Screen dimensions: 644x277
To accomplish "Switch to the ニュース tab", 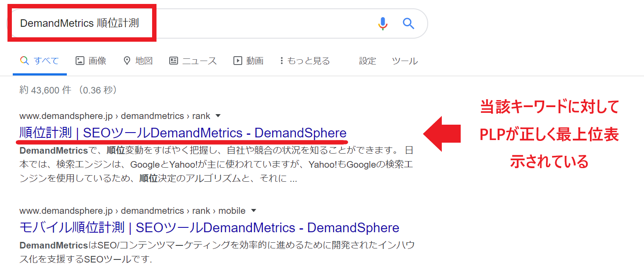I will point(193,61).
